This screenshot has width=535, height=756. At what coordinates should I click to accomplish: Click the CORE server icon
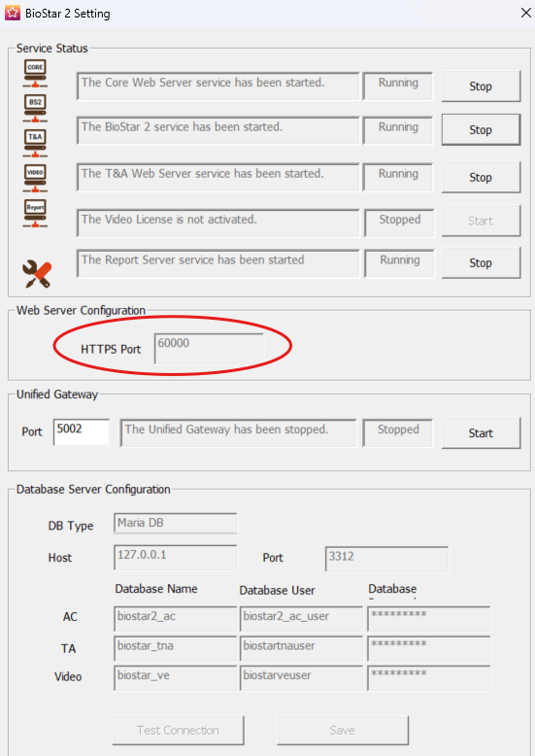click(x=35, y=73)
